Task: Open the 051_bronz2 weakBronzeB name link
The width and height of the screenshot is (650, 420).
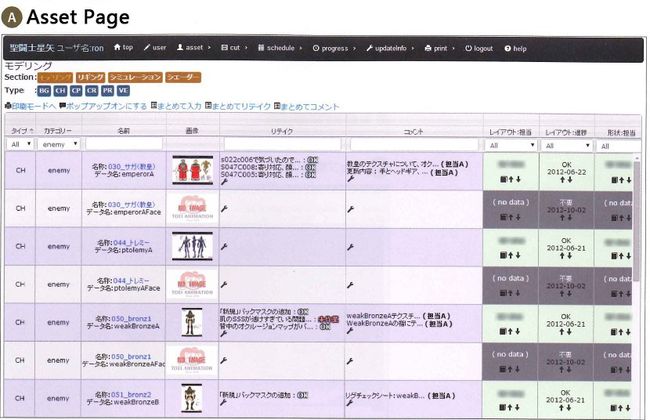Action: pos(131,395)
